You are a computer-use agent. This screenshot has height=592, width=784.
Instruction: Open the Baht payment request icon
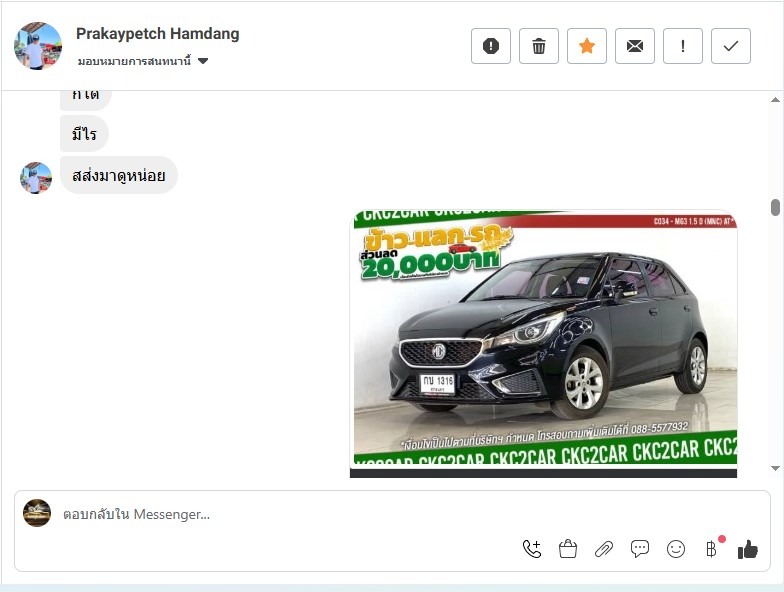(x=712, y=549)
